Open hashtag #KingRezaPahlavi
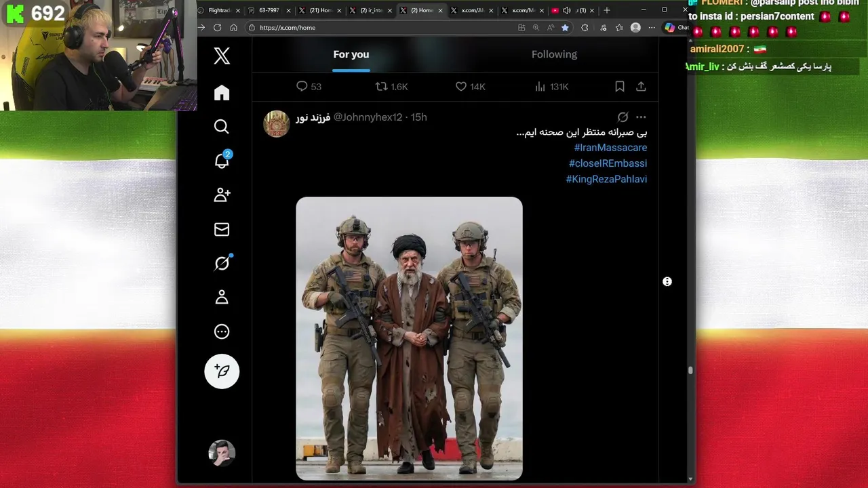The image size is (868, 488). coord(606,180)
